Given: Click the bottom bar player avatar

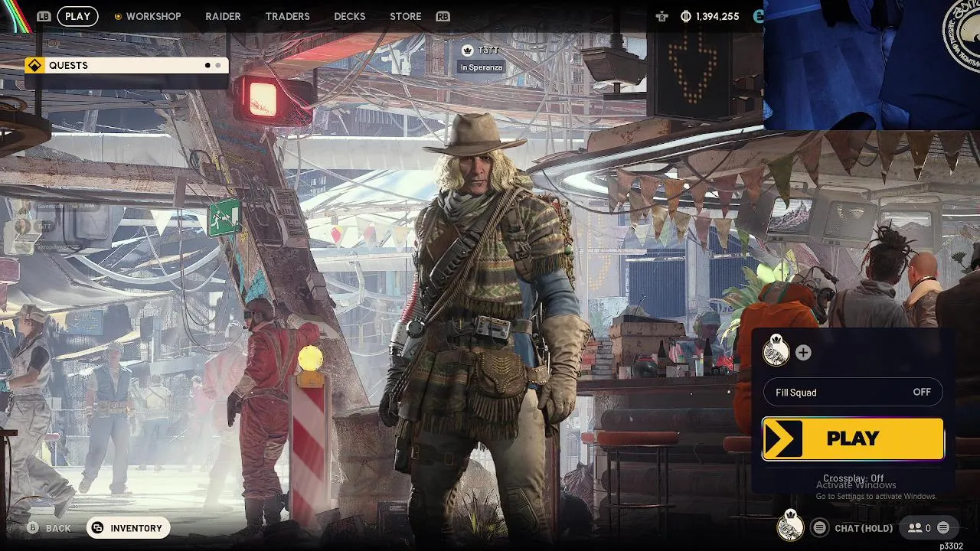Looking at the screenshot, I should (790, 526).
